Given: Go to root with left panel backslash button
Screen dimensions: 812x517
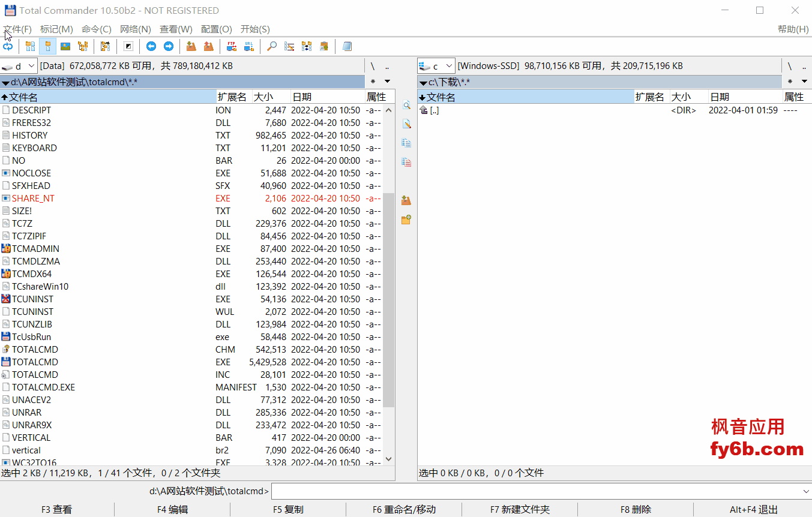Looking at the screenshot, I should [x=372, y=66].
